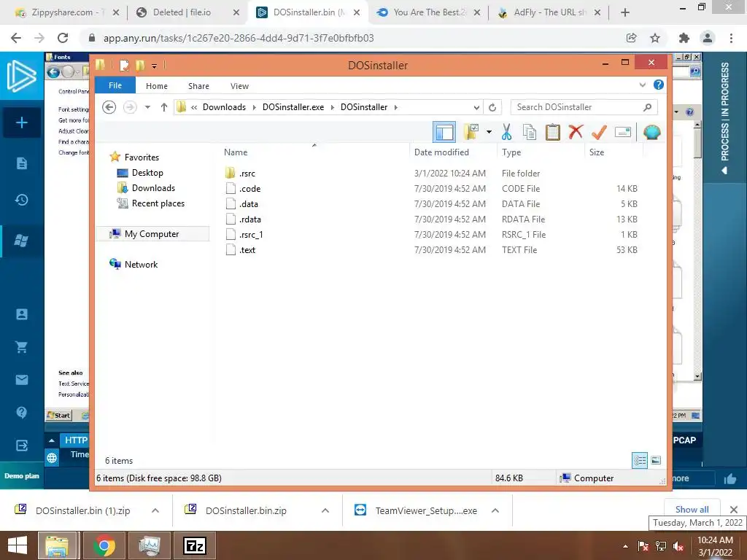The width and height of the screenshot is (747, 560).
Task: Refresh the DOSinstaller folder view
Action: [492, 108]
